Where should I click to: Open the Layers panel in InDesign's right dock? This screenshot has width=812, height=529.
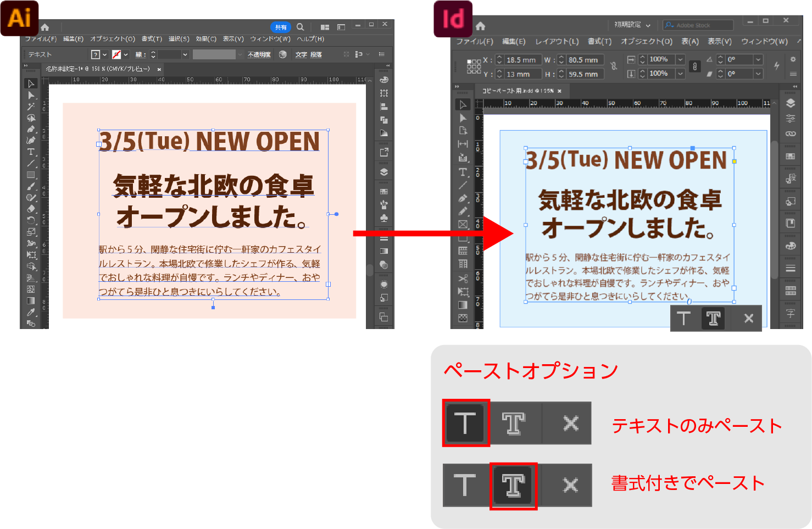tap(792, 102)
